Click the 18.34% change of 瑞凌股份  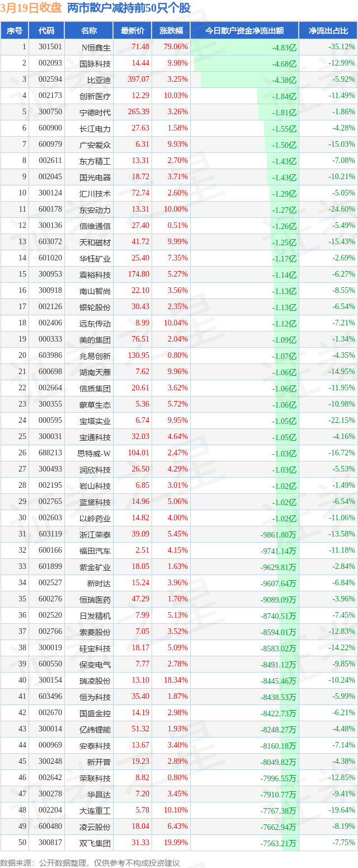175,680
